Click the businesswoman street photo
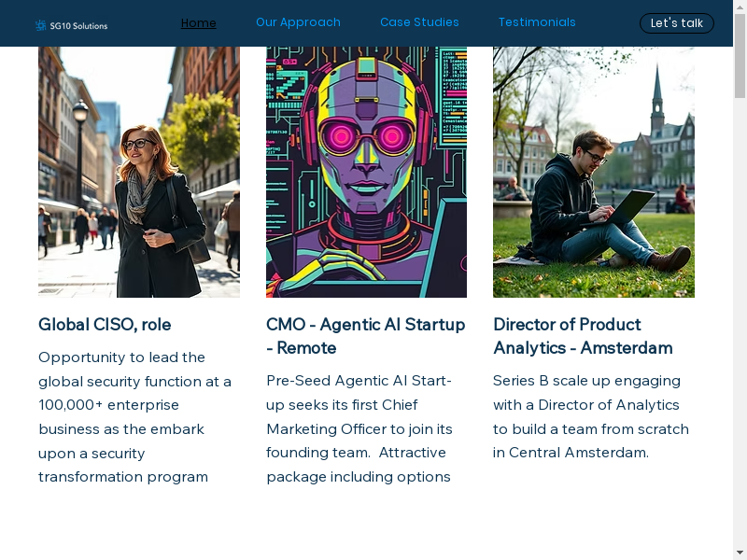 (x=139, y=172)
